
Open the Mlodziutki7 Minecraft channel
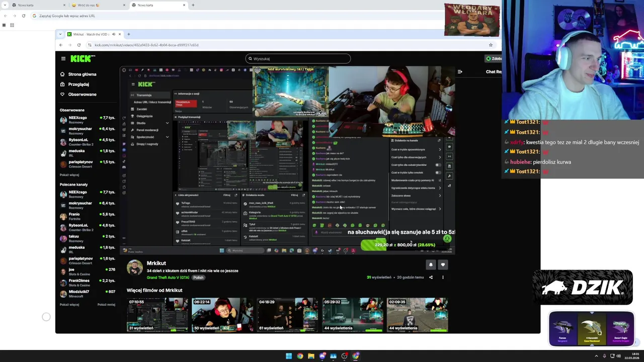point(88,294)
